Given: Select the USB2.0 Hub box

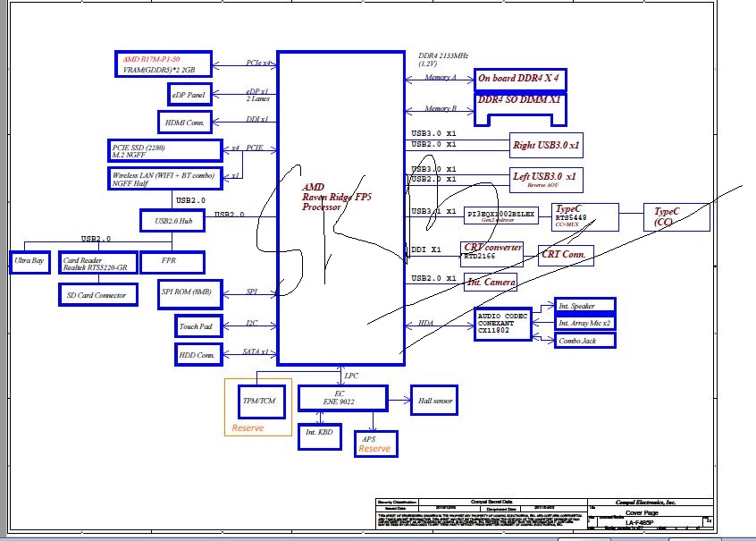Looking at the screenshot, I should click(x=172, y=221).
